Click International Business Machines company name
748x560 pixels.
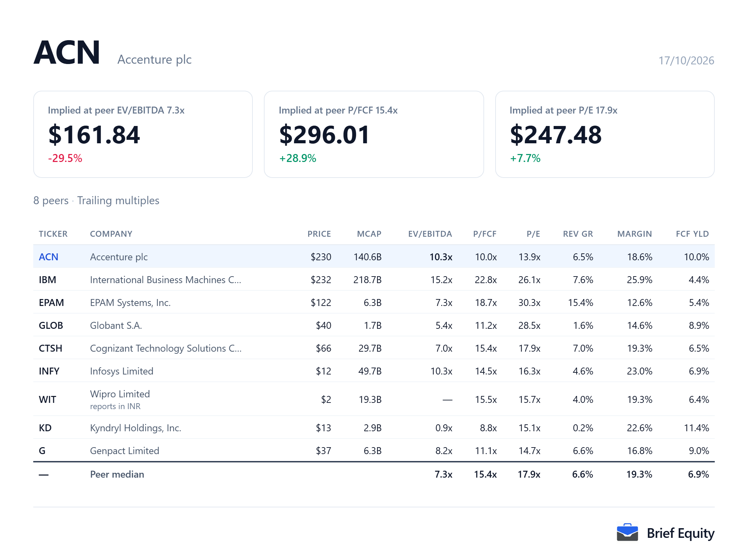(166, 280)
